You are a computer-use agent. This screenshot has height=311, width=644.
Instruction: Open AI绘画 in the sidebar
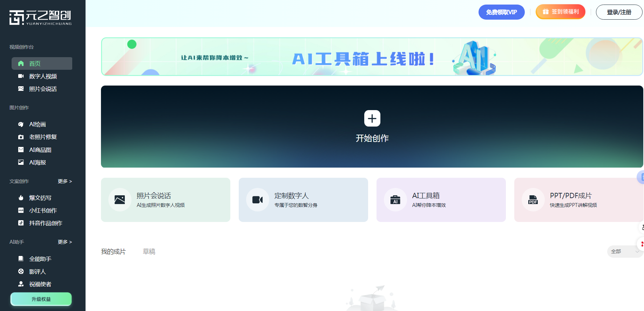[37, 124]
